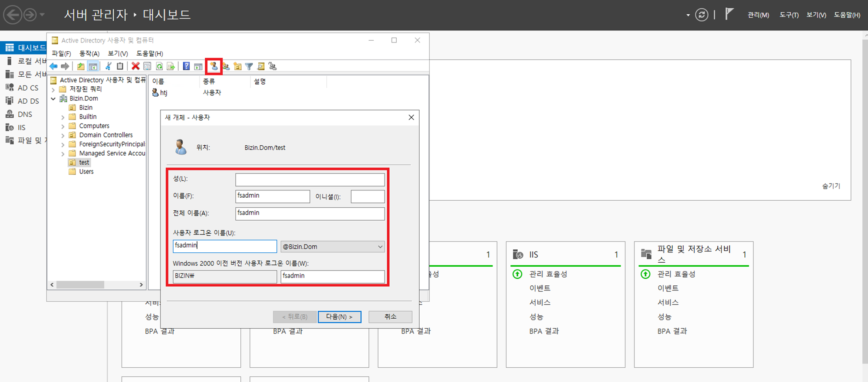Click tree pane horizontal scrollbar right arrow
Viewport: 868px width, 382px height.
141,285
